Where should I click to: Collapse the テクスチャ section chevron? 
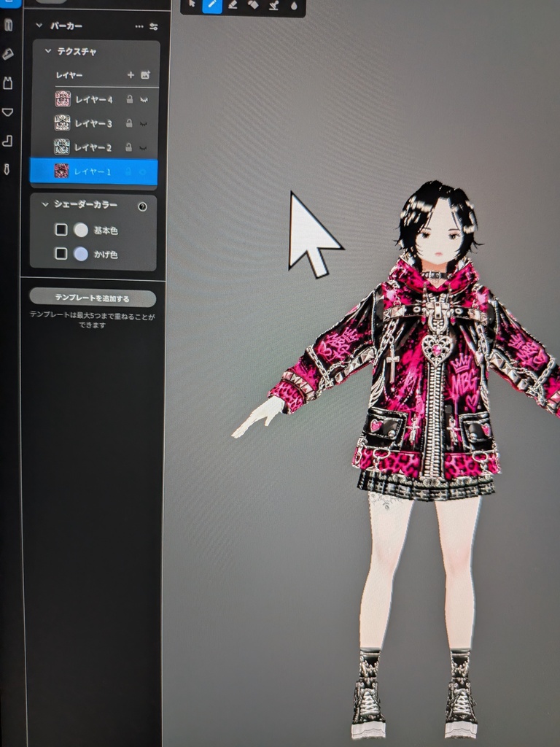click(x=47, y=50)
